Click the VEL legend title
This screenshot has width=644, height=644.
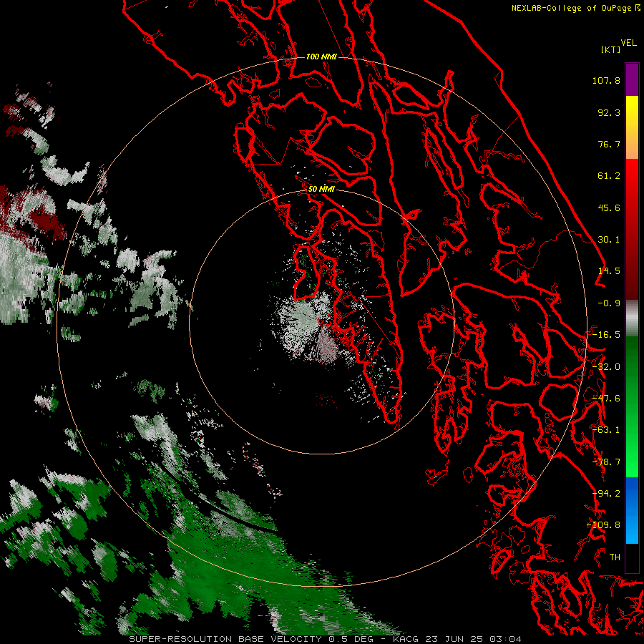pyautogui.click(x=628, y=43)
